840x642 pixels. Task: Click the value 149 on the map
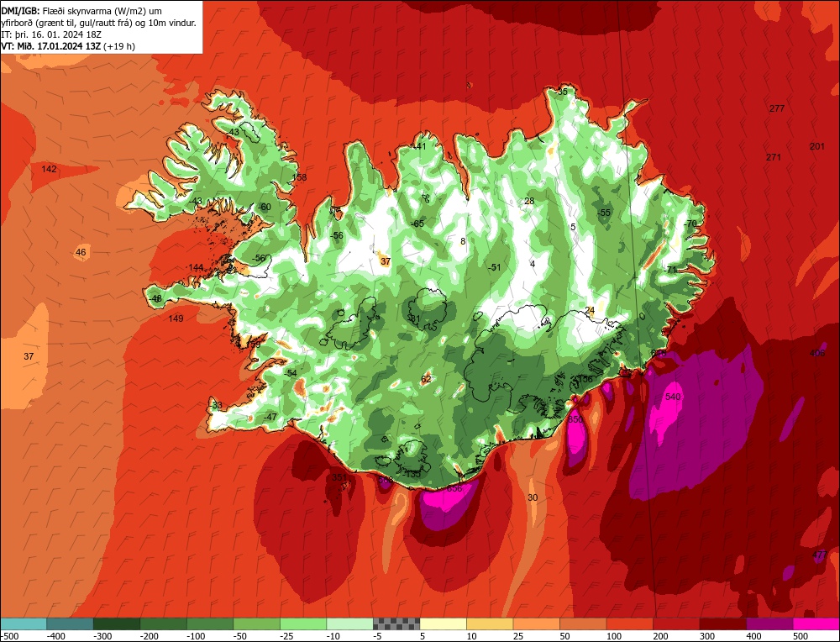176,318
